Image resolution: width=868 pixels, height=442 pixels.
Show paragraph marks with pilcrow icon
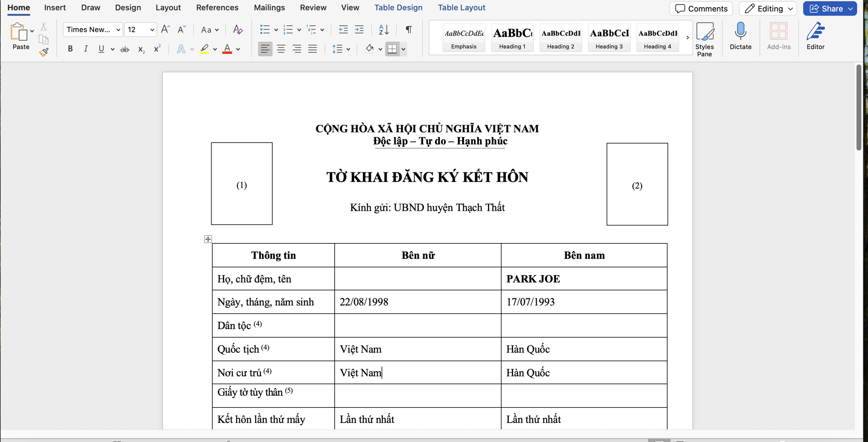click(x=409, y=30)
